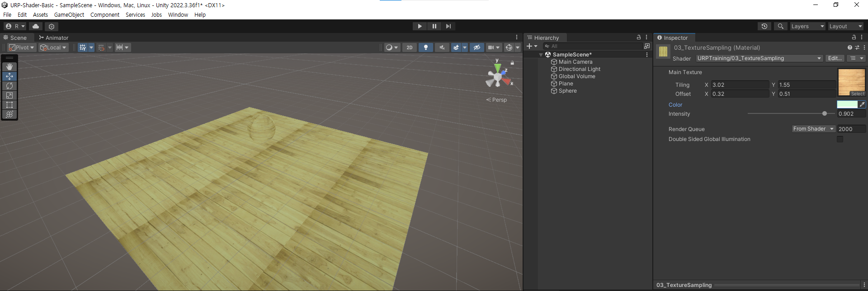Toggle 2D view mode
This screenshot has width=868, height=291.
(410, 47)
